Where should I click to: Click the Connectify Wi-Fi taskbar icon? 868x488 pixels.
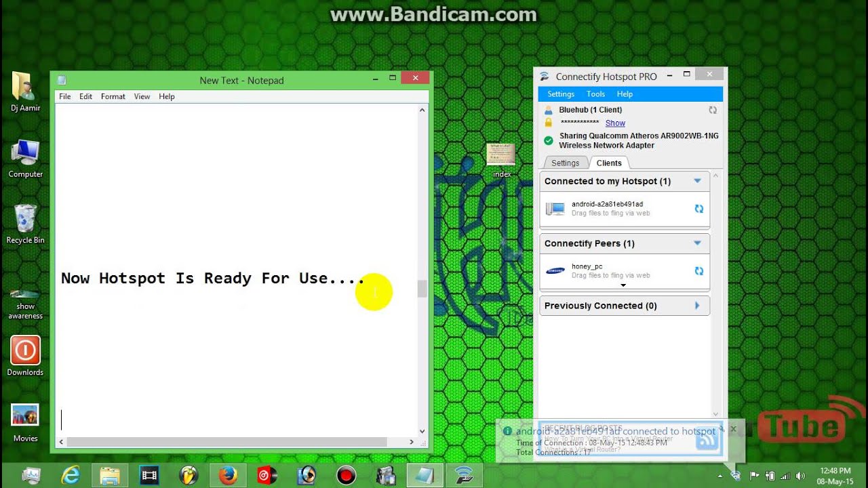[464, 476]
